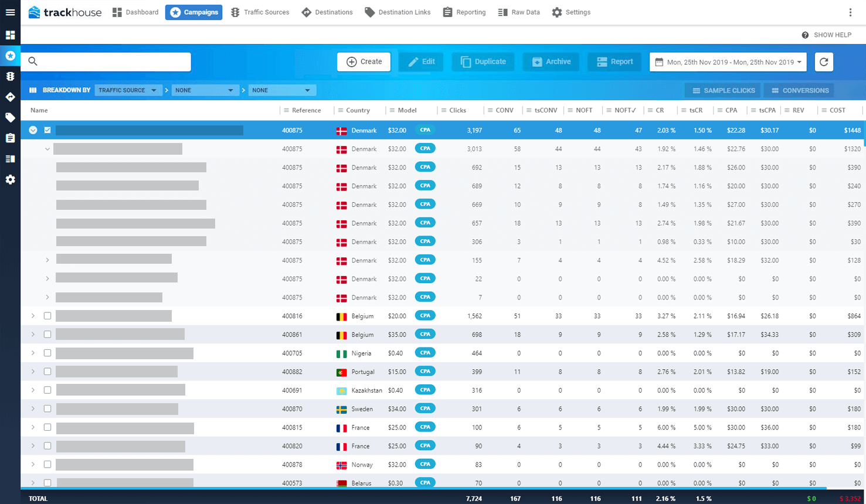Open the date range picker dropdown
The width and height of the screenshot is (866, 504).
(x=728, y=62)
